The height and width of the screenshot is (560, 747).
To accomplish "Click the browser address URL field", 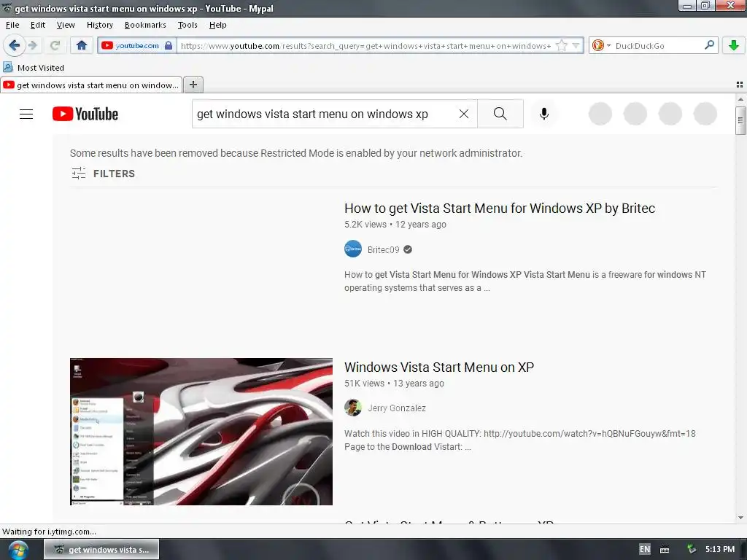I will pos(366,46).
